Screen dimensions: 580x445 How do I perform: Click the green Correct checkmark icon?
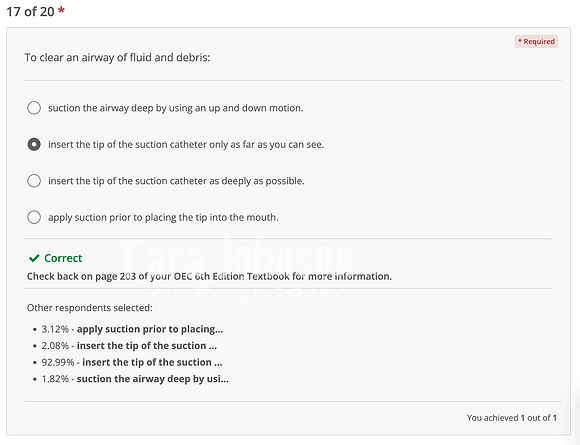point(34,258)
